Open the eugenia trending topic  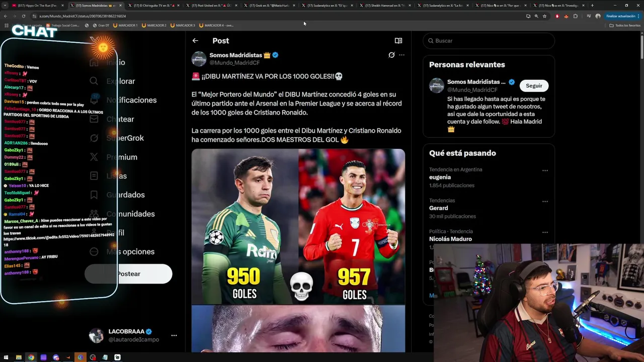point(440,177)
